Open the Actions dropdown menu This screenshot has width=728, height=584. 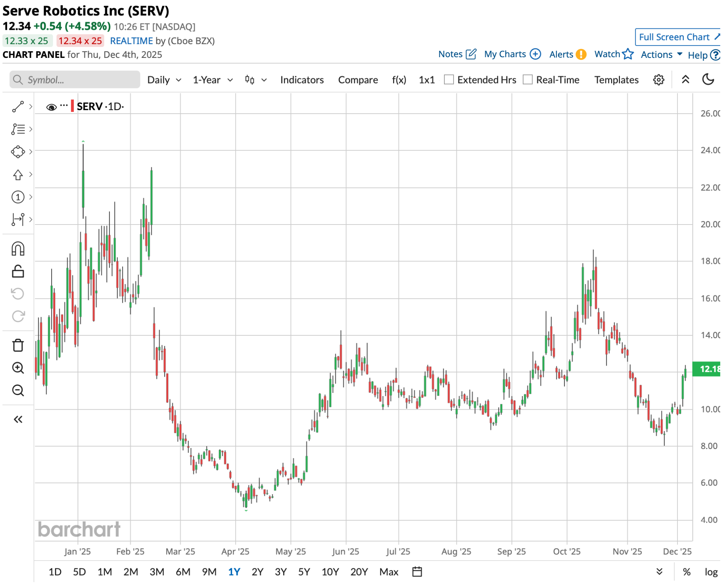661,55
